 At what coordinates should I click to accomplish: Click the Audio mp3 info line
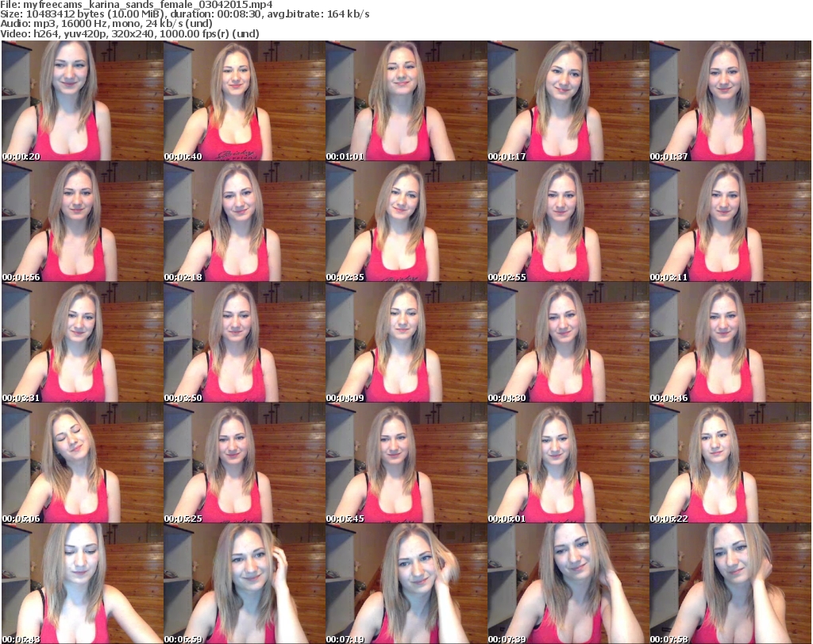pos(106,24)
